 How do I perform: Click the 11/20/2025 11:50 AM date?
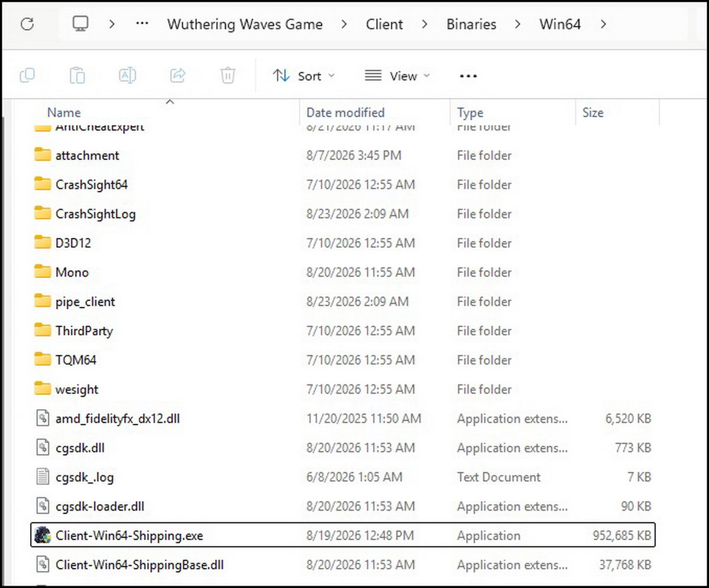[x=364, y=419]
